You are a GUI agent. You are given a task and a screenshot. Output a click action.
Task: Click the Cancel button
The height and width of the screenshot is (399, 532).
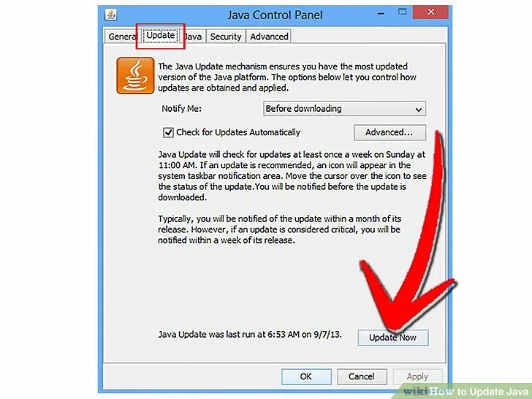362,376
